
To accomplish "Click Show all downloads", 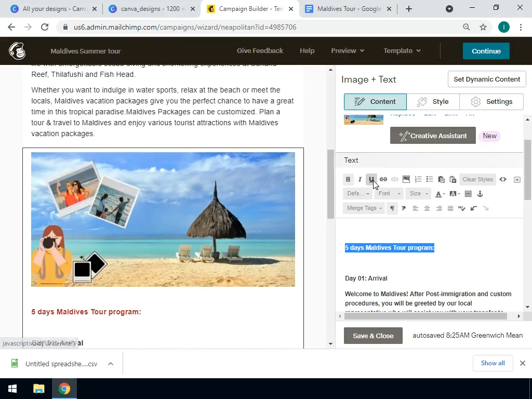I will click(x=493, y=363).
